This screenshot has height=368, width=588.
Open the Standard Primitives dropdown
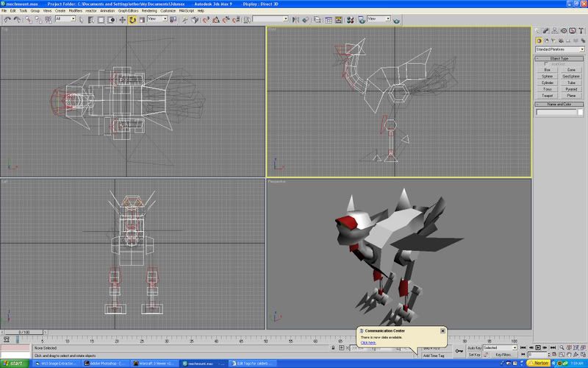tap(559, 49)
